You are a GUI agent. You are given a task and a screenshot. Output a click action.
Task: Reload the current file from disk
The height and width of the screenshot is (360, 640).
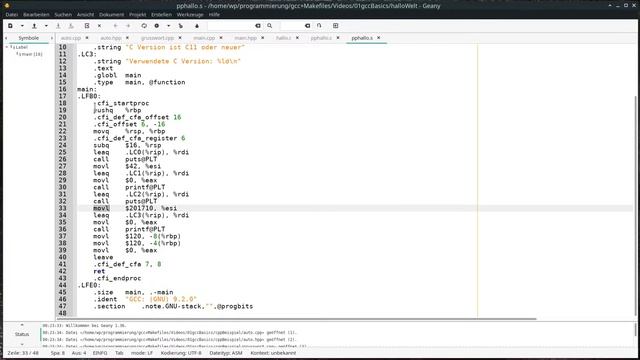tap(87, 26)
